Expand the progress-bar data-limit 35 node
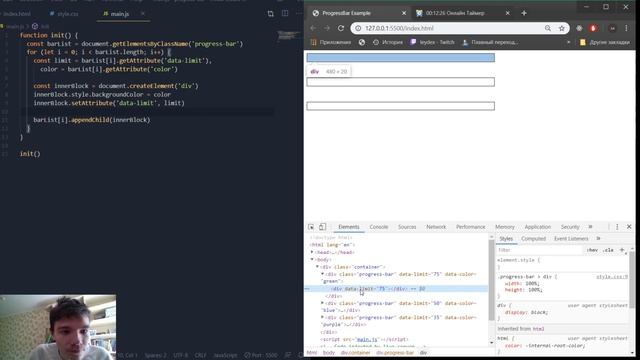The height and width of the screenshot is (360, 640). pos(322,317)
